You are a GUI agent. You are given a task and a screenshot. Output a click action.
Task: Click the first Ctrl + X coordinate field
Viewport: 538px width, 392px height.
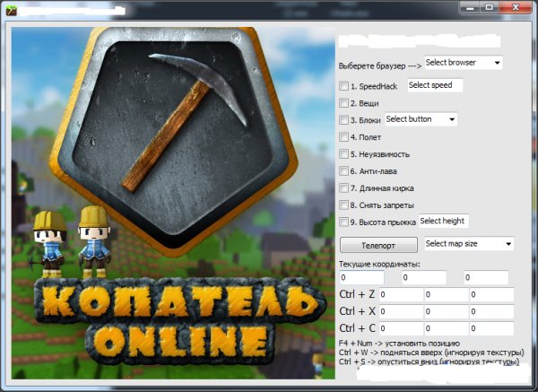pos(401,311)
